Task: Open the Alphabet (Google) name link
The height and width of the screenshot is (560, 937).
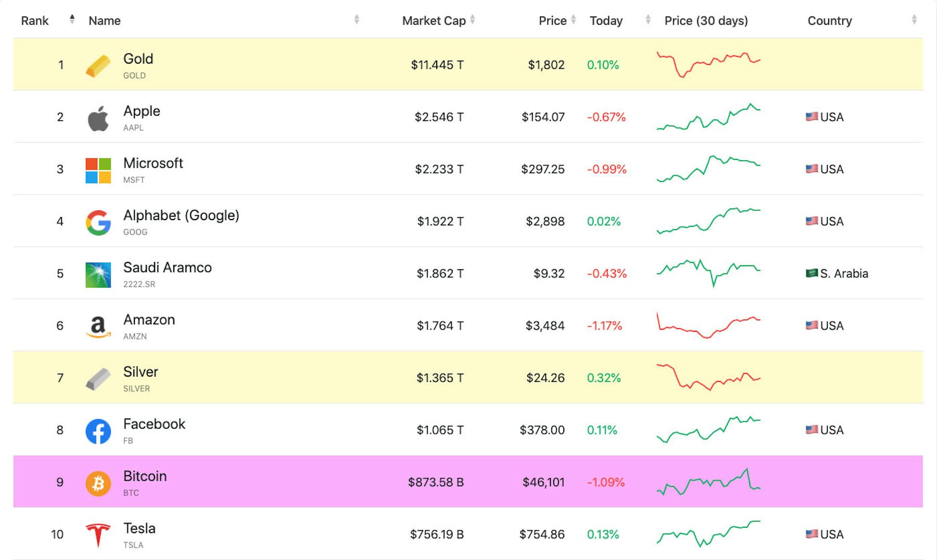Action: (182, 215)
